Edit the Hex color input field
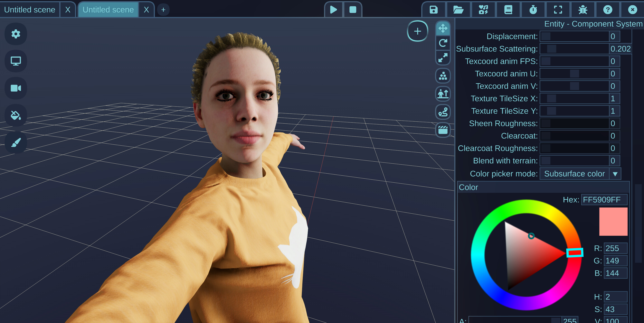 pos(604,200)
